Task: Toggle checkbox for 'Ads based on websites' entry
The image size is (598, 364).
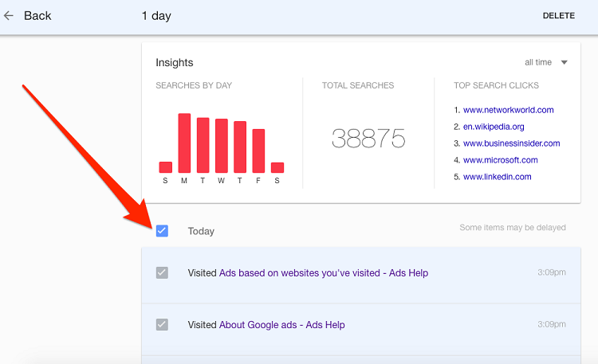Action: pyautogui.click(x=162, y=273)
